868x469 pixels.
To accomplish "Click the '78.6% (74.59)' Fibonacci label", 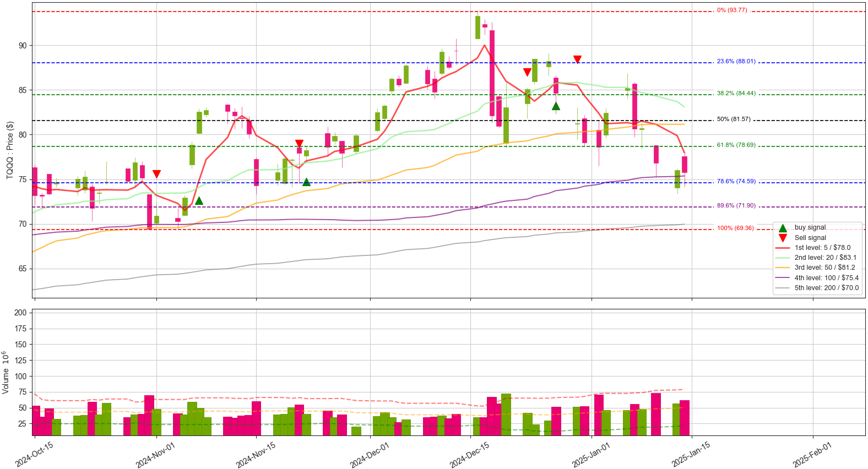I will point(736,181).
